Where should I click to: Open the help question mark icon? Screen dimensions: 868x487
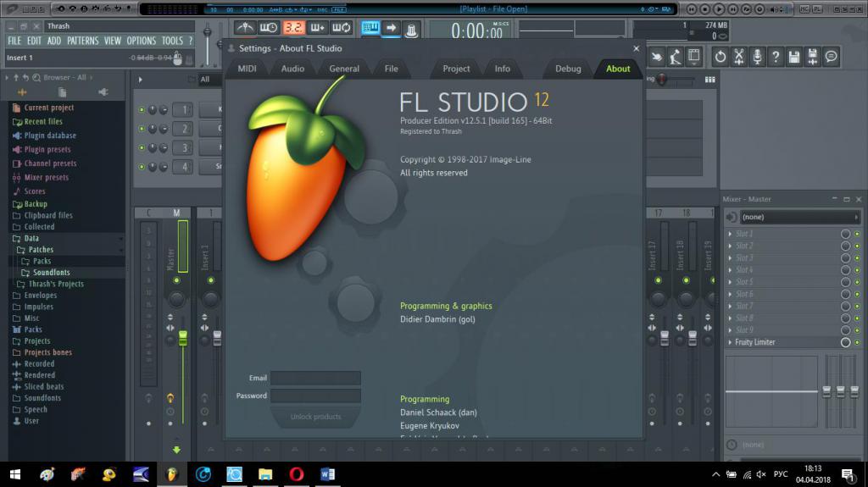coord(776,57)
